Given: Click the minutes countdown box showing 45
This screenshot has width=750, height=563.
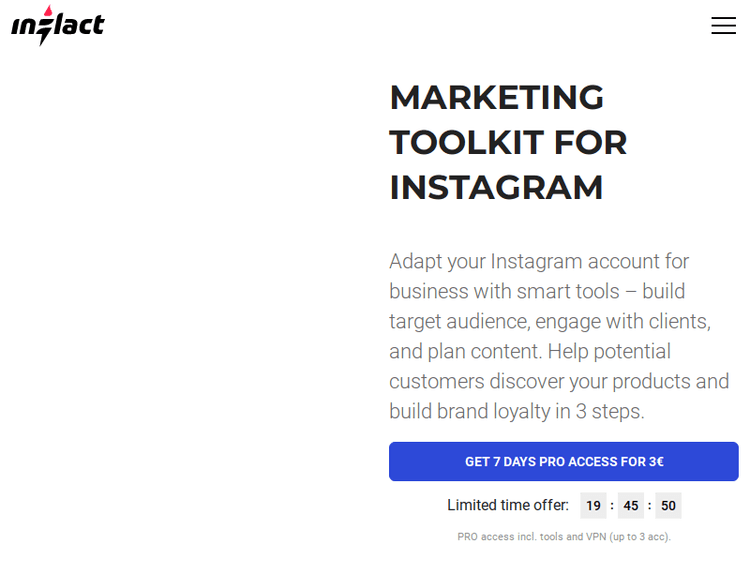Looking at the screenshot, I should click(631, 506).
